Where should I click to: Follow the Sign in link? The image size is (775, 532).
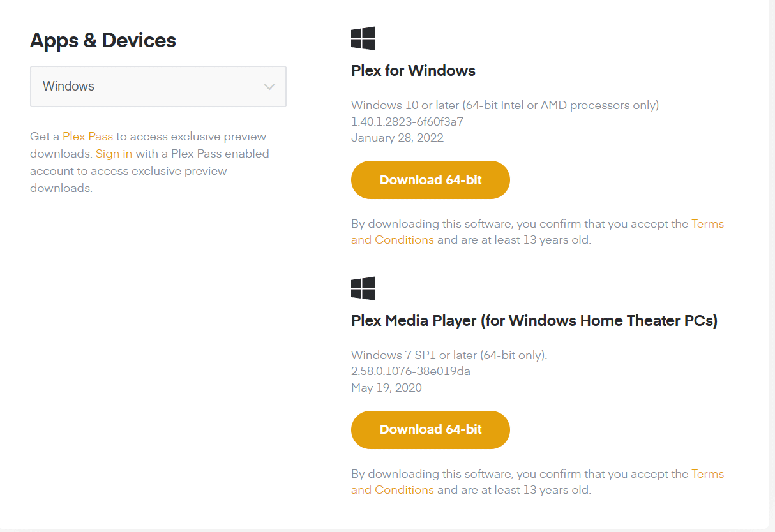(x=114, y=154)
